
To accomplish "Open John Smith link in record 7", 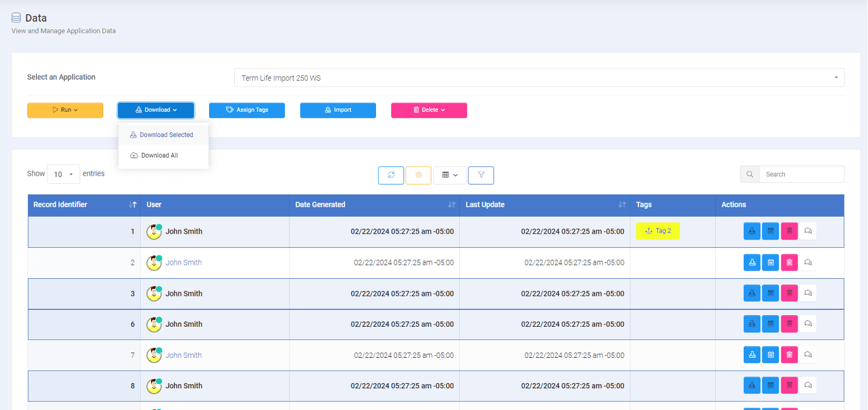I will point(183,355).
